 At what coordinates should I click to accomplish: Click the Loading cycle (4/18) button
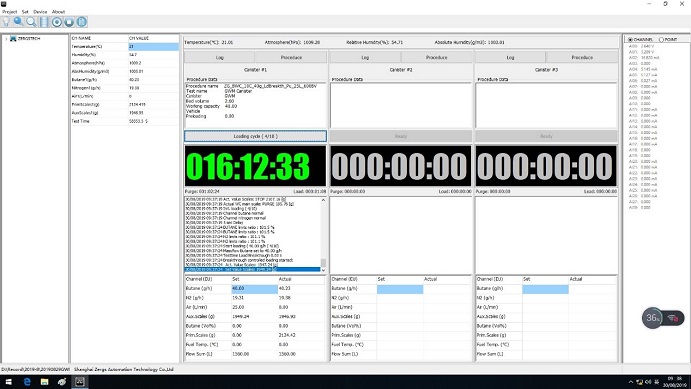tap(256, 136)
